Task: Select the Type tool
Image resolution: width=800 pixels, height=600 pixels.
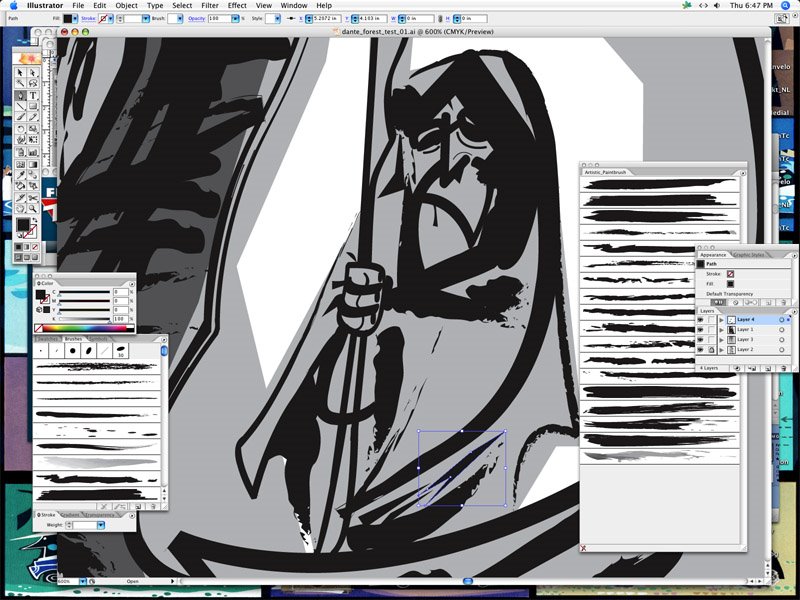Action: click(33, 95)
